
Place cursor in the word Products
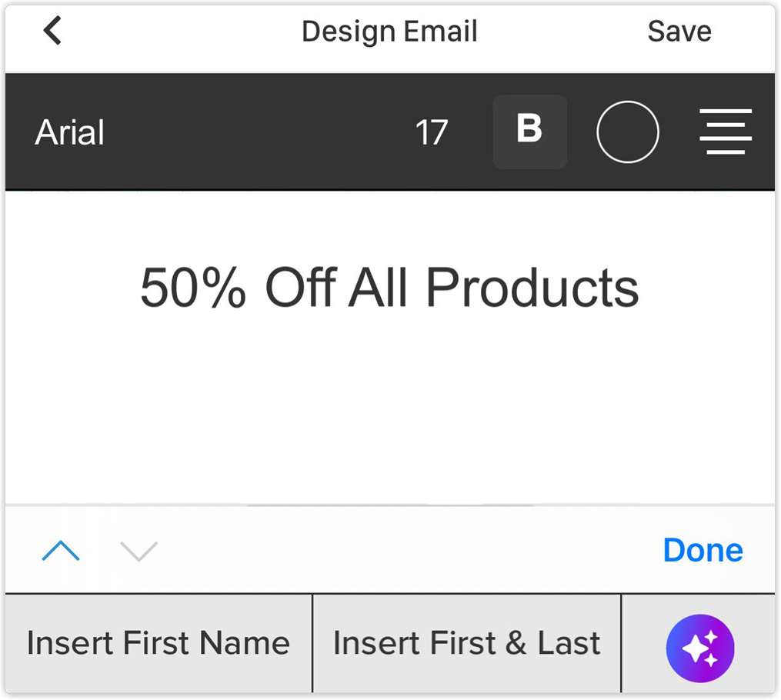coord(532,287)
